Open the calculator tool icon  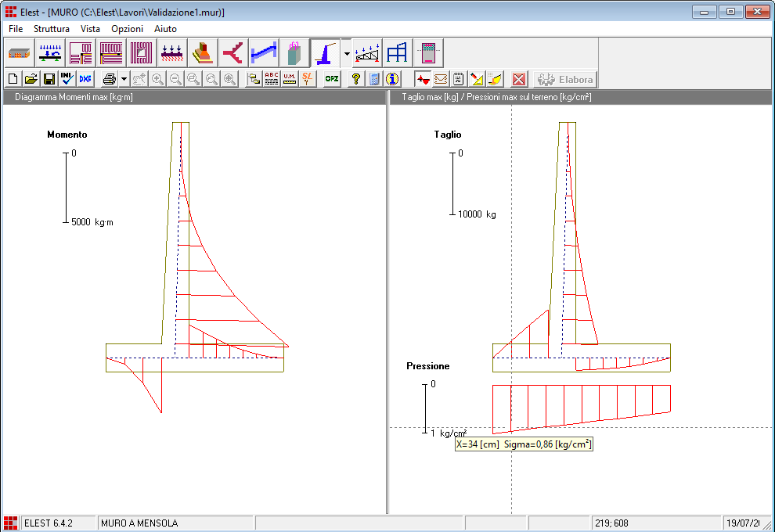pyautogui.click(x=374, y=79)
